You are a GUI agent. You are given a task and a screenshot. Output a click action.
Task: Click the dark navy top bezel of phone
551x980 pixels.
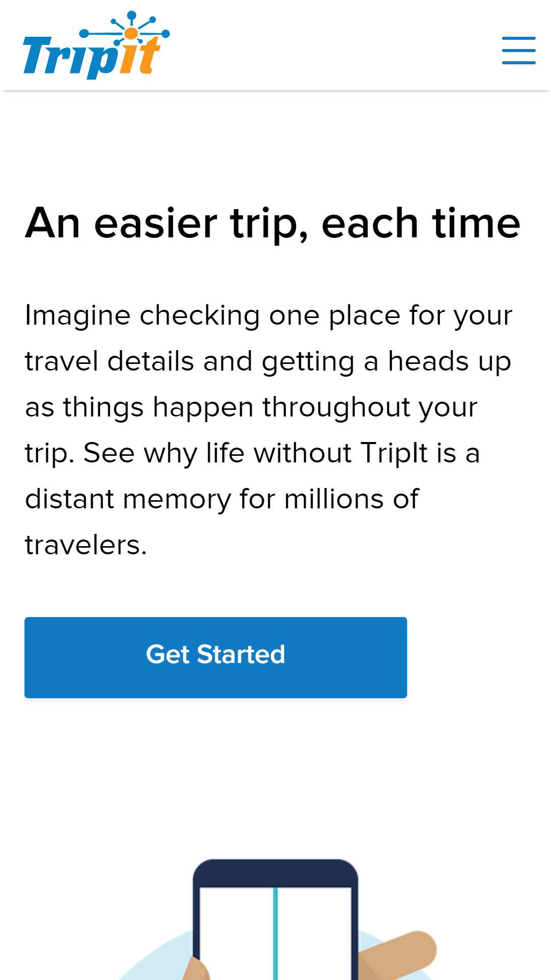tap(275, 873)
